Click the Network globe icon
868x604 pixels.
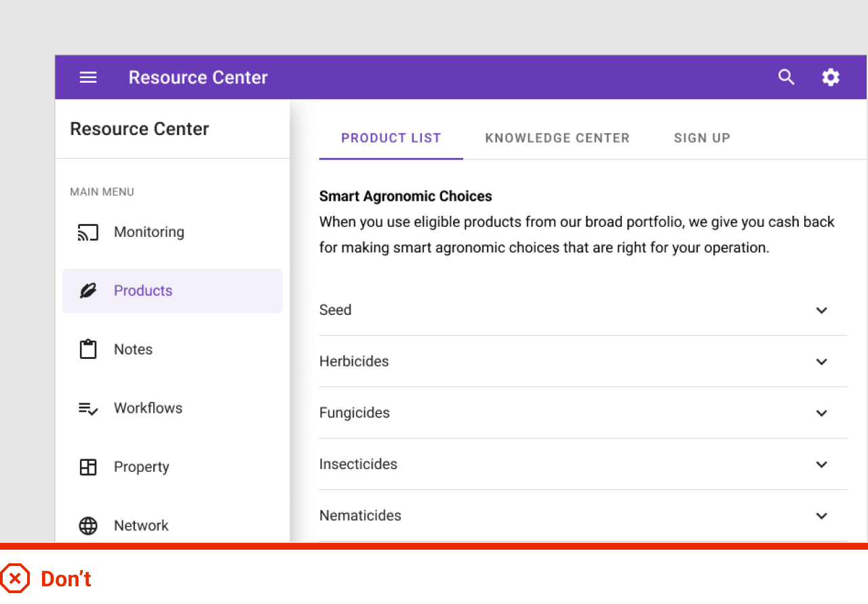pyautogui.click(x=88, y=526)
